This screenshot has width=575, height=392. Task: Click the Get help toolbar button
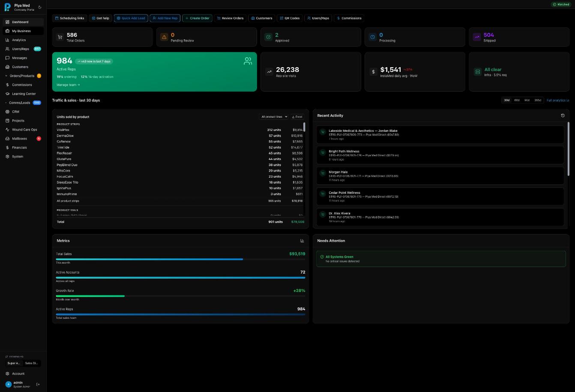100,18
